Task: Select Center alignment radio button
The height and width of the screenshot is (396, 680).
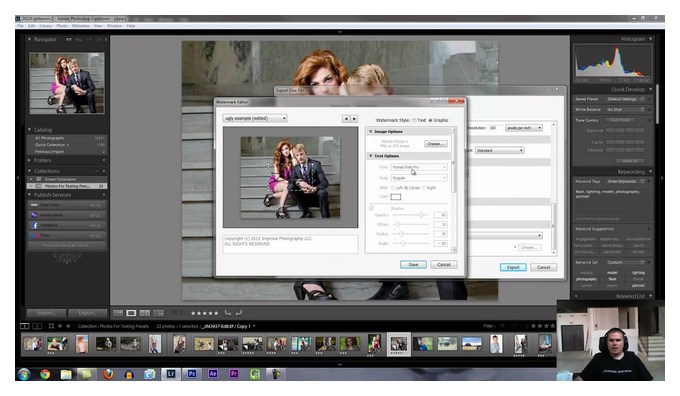Action: 406,188
